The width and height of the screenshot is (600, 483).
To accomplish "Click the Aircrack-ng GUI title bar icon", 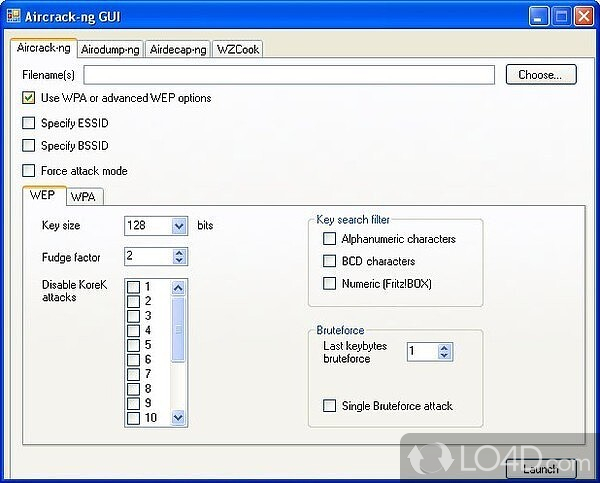I will [x=13, y=16].
